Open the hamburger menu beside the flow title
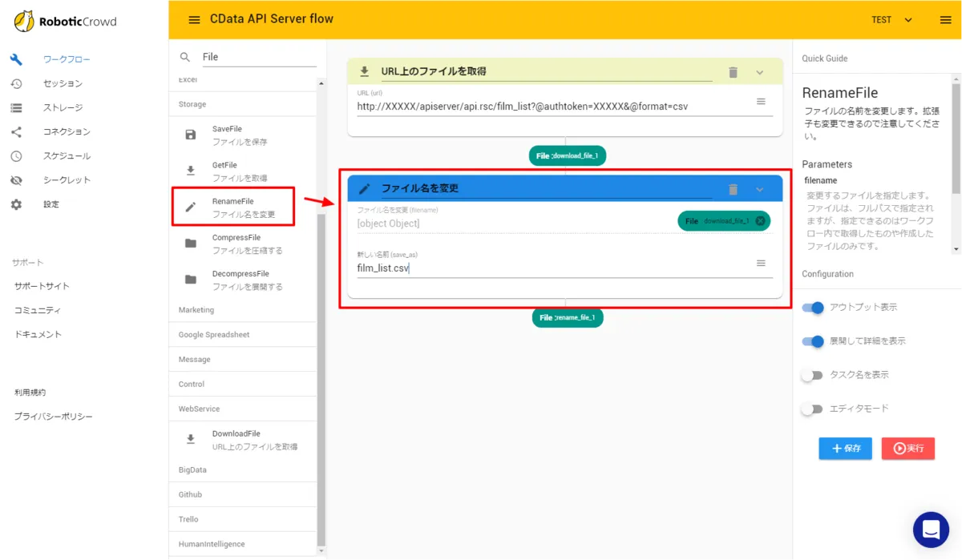This screenshot has height=560, width=962. 194,20
